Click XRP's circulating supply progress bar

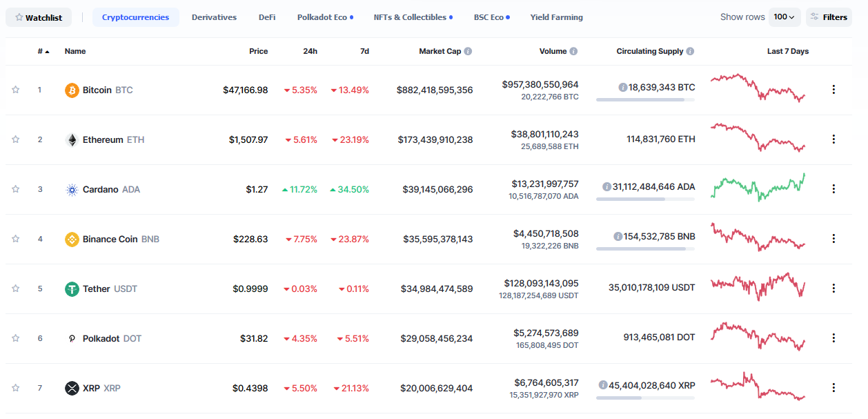[645, 398]
